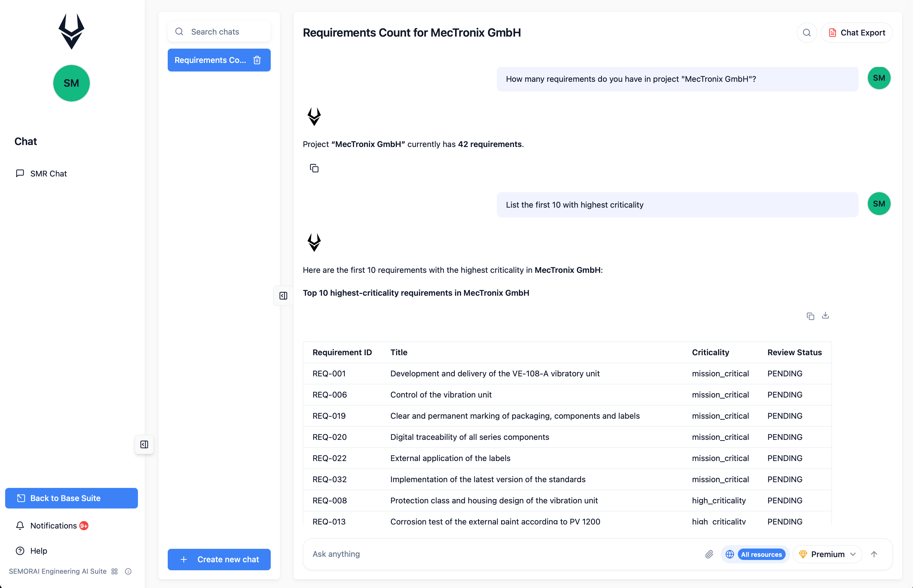
Task: Click the user message about MecTronix GmbH requirements
Action: [x=677, y=79]
